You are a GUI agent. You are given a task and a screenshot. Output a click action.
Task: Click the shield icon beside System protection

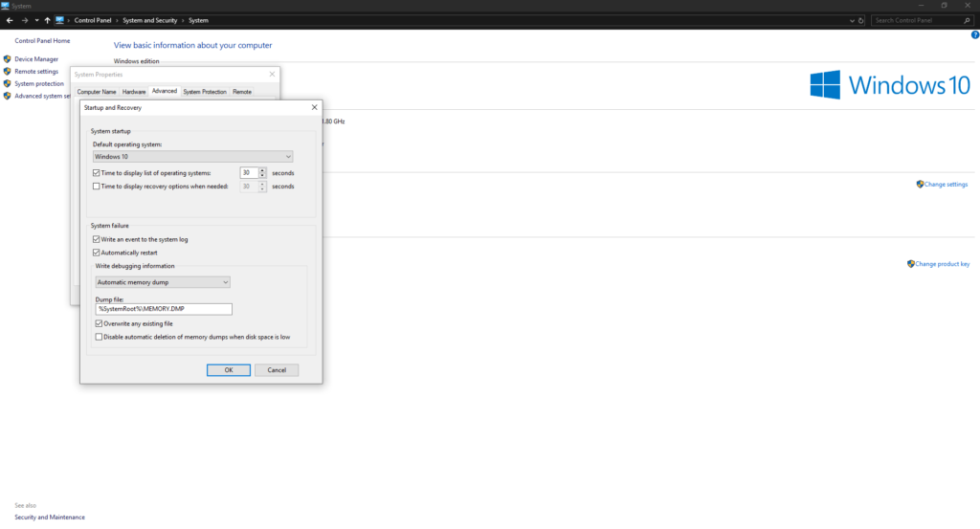tap(8, 83)
